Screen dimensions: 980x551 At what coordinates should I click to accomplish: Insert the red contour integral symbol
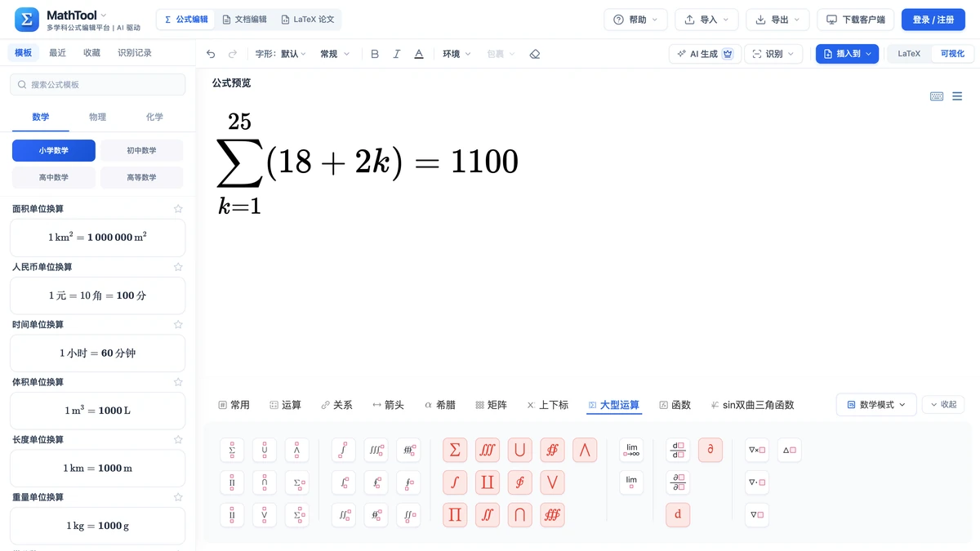tap(519, 482)
